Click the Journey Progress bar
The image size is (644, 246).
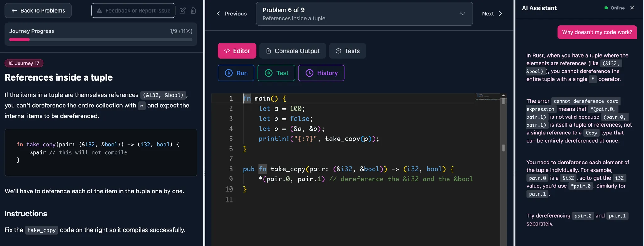pos(101,40)
